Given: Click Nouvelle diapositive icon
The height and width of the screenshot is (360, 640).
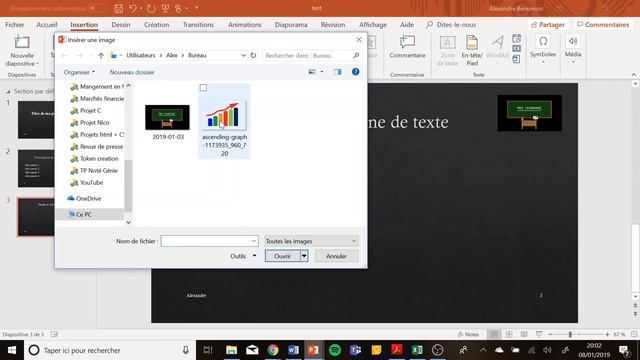Looking at the screenshot, I should [x=22, y=42].
